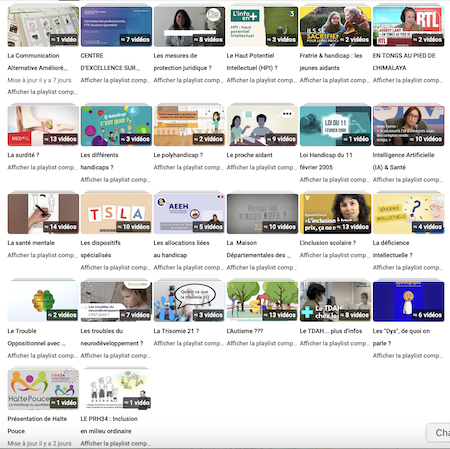Click title Les mesures de protection juridique
This screenshot has height=449, width=450.
(182, 62)
